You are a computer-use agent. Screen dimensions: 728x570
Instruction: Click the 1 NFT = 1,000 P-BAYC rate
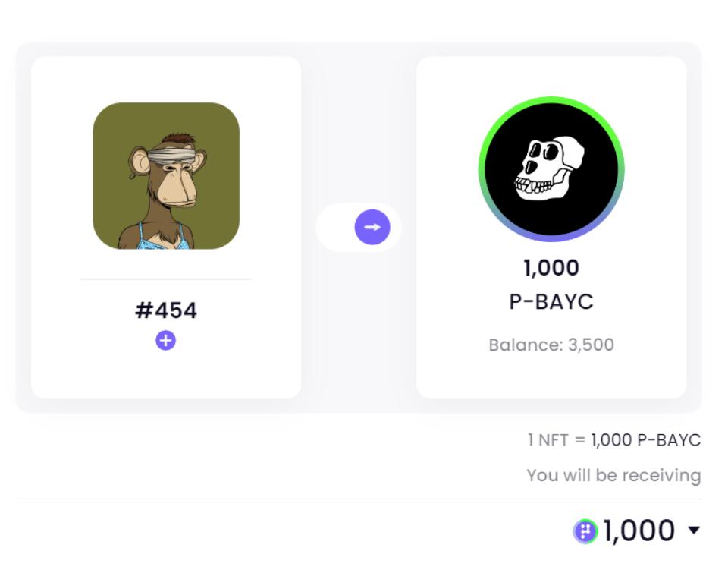coord(613,439)
